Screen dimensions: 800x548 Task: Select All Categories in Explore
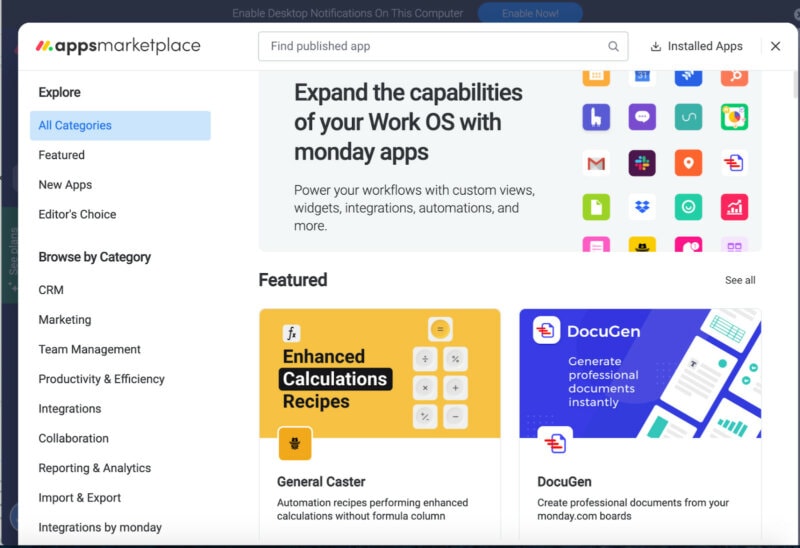(x=120, y=126)
